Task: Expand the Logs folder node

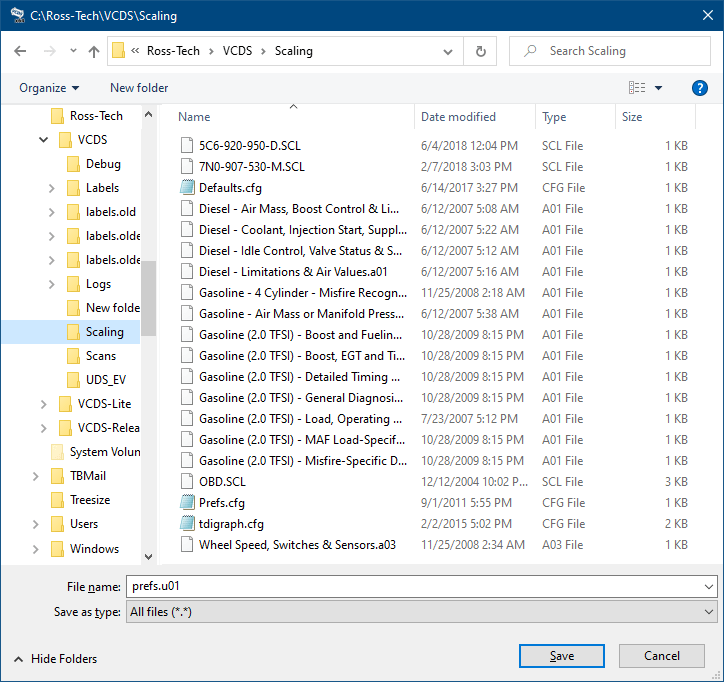Action: [52, 284]
